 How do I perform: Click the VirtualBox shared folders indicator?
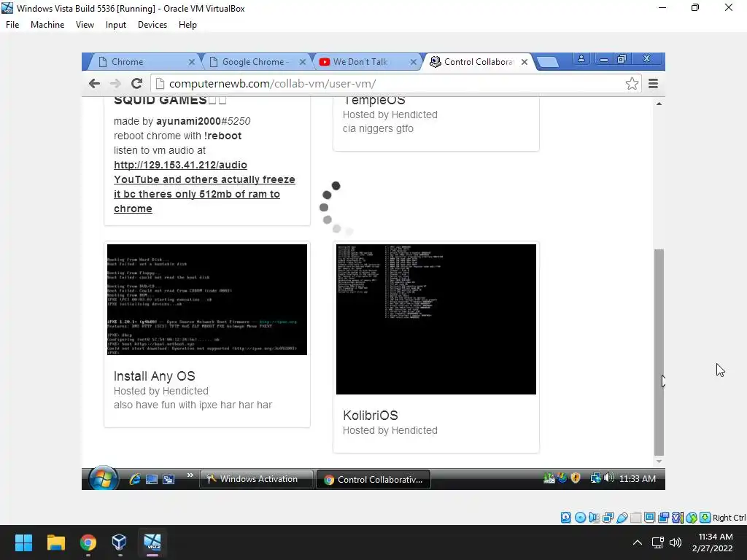(x=635, y=518)
